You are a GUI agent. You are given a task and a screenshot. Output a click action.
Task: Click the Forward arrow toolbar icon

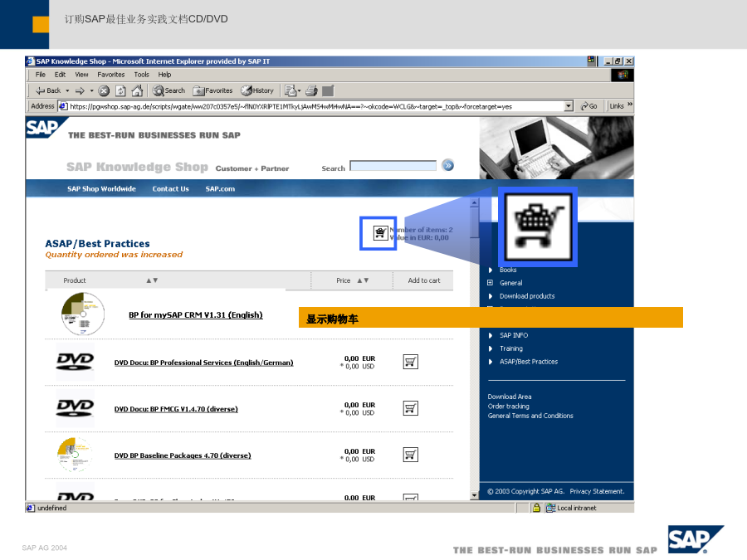(x=80, y=90)
